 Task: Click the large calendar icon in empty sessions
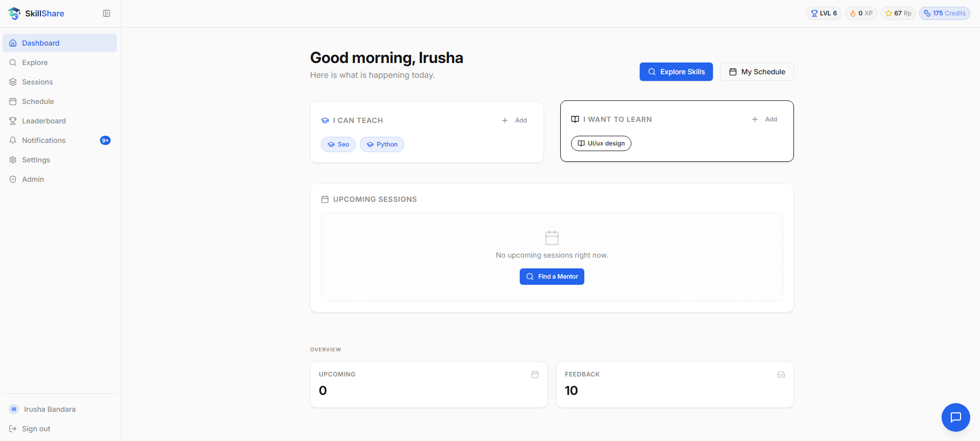pyautogui.click(x=552, y=238)
